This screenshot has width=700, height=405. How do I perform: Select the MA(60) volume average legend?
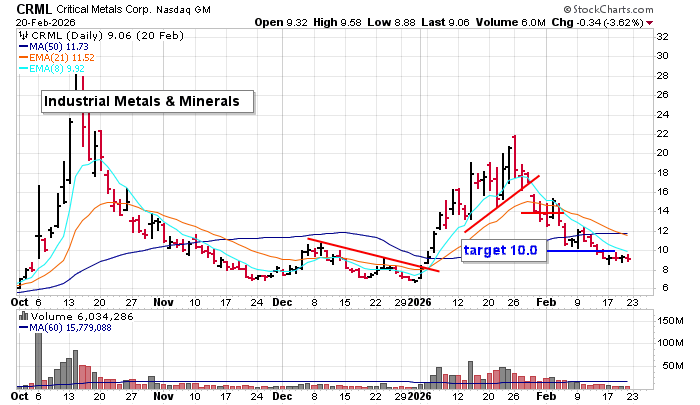tap(62, 326)
